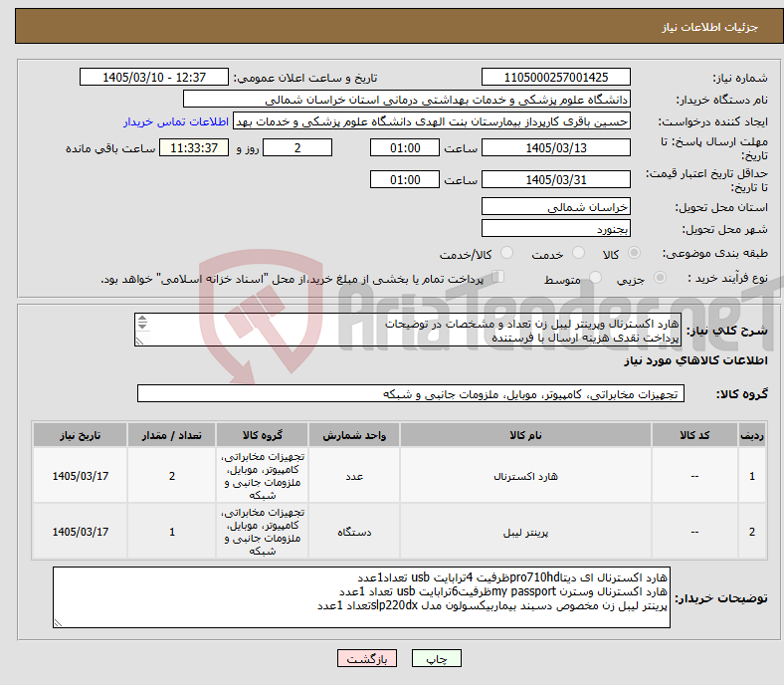Click the تعداد / مقدار column header
The width and height of the screenshot is (784, 685).
point(171,435)
